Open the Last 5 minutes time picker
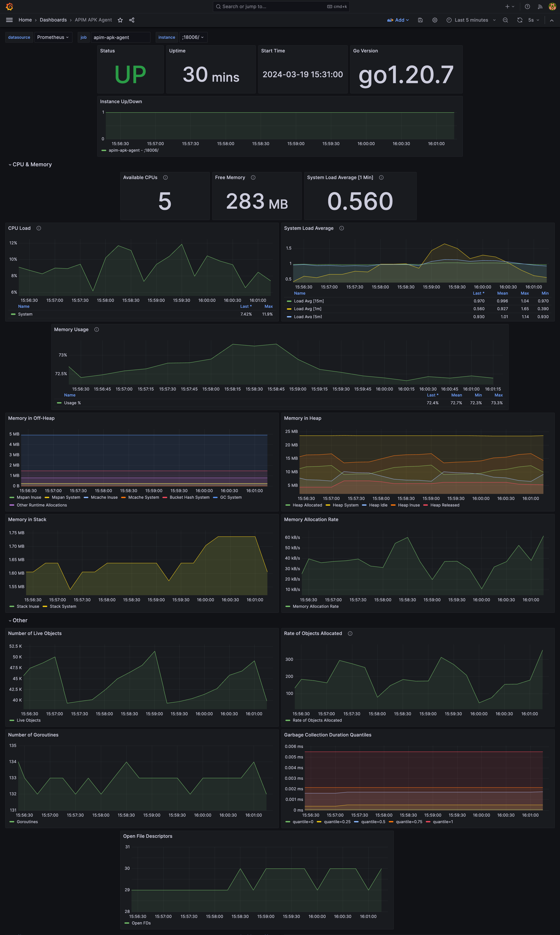The width and height of the screenshot is (560, 935). [x=471, y=20]
